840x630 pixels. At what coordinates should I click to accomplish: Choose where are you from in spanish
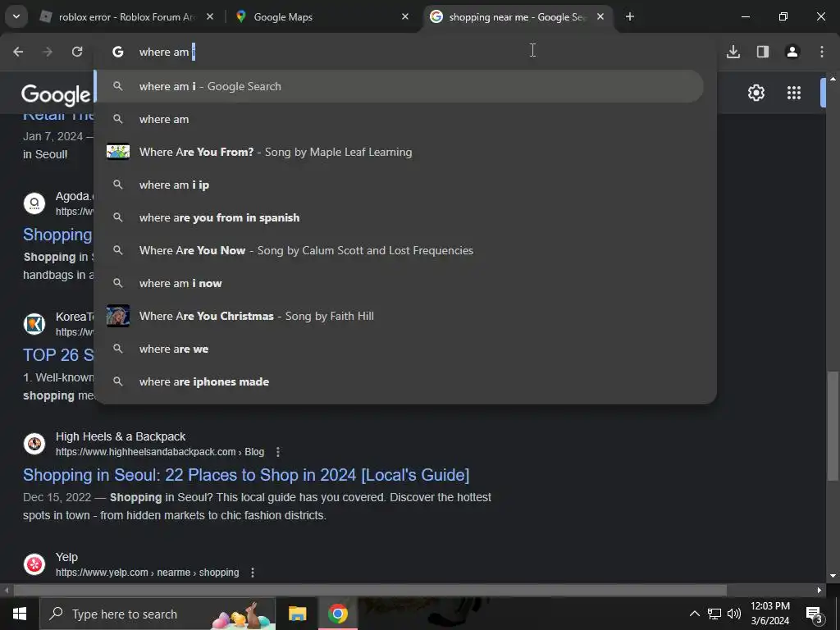(x=399, y=217)
